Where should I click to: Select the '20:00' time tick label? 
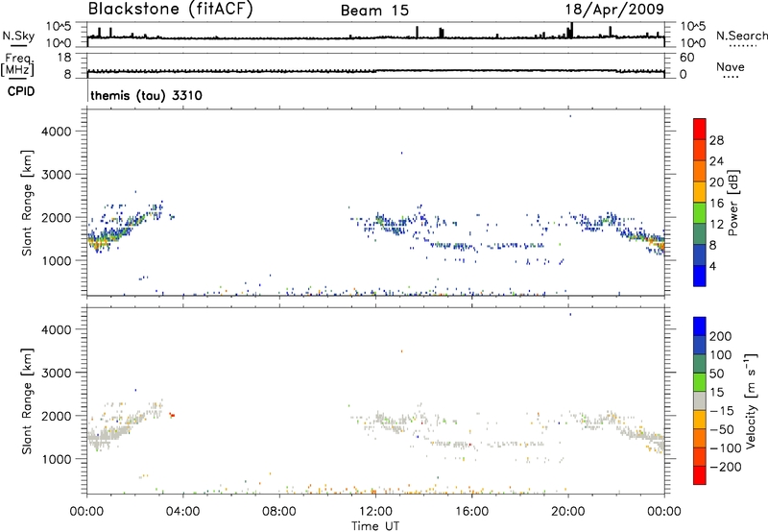click(x=567, y=512)
